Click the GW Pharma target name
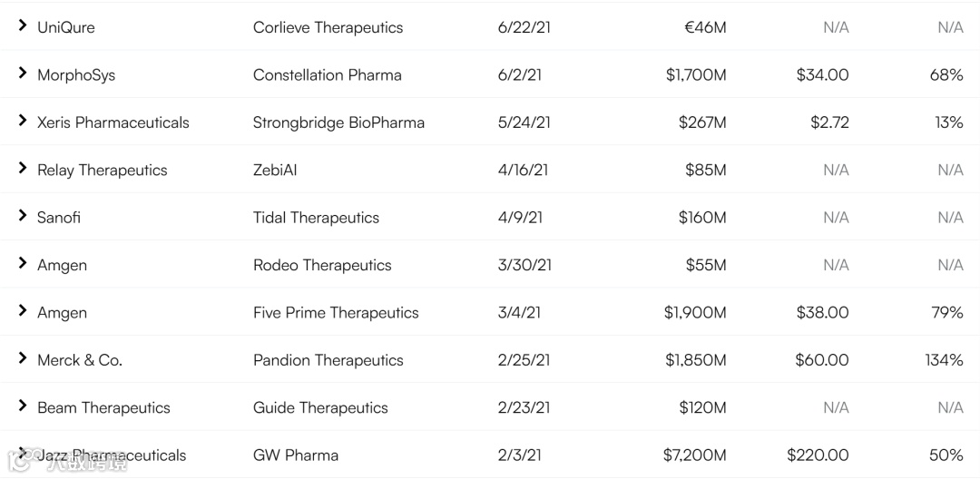The image size is (980, 479). 296,455
